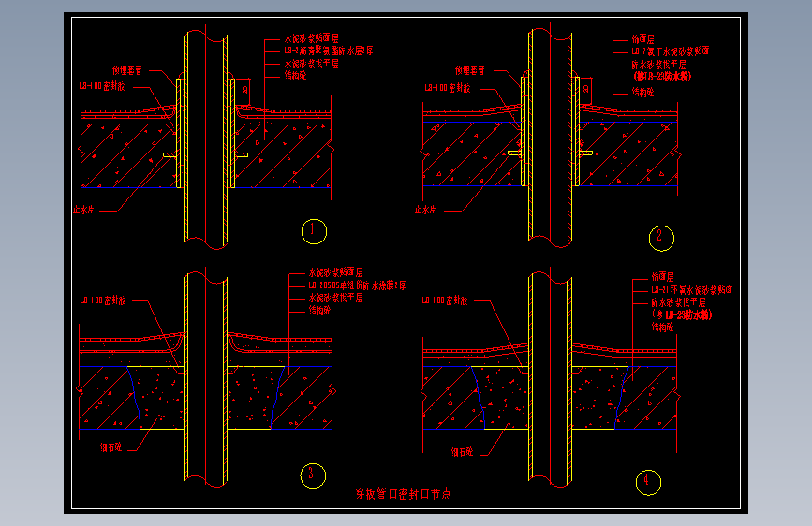This screenshot has height=526, width=812.
Task: Click the second layer label (LB-…防水层2厚) in detail 1
Action: point(329,51)
